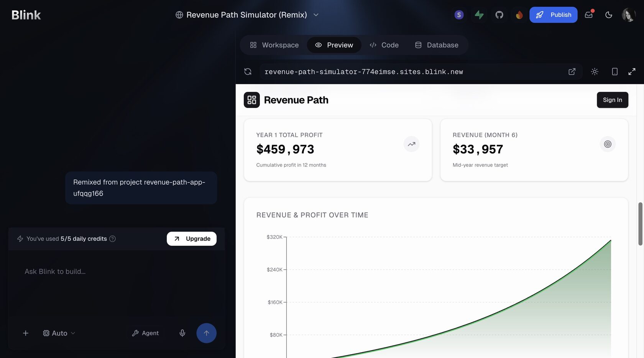The height and width of the screenshot is (358, 644).
Task: Open the user profile avatar
Action: tap(629, 15)
